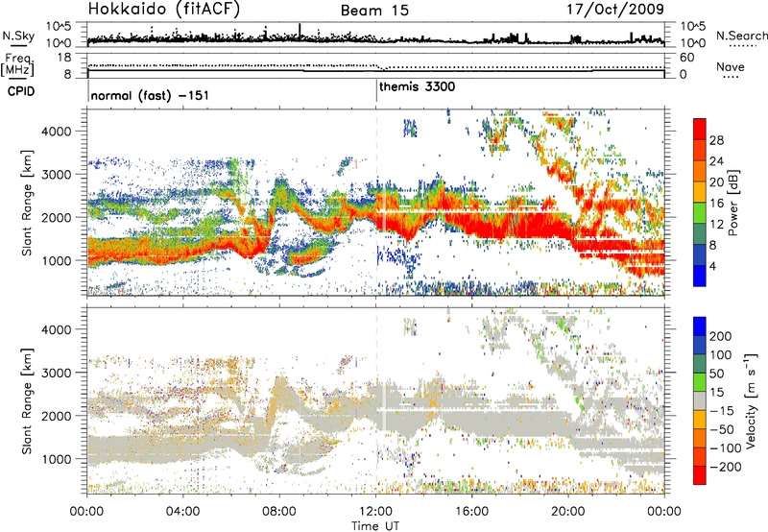
Task: Click the "28" label on Power colorbar
Action: (716, 140)
